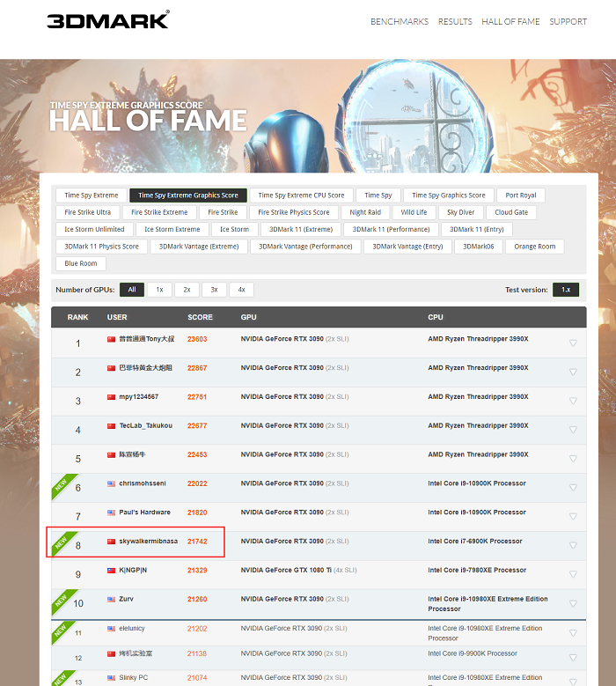Image resolution: width=616 pixels, height=686 pixels.
Task: Click the flag icon next to K|NGP|N
Action: pos(111,571)
